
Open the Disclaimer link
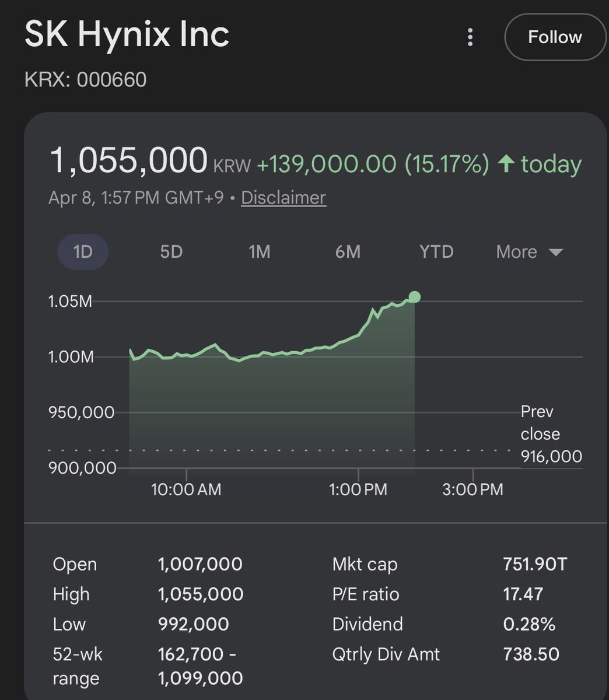pos(283,198)
